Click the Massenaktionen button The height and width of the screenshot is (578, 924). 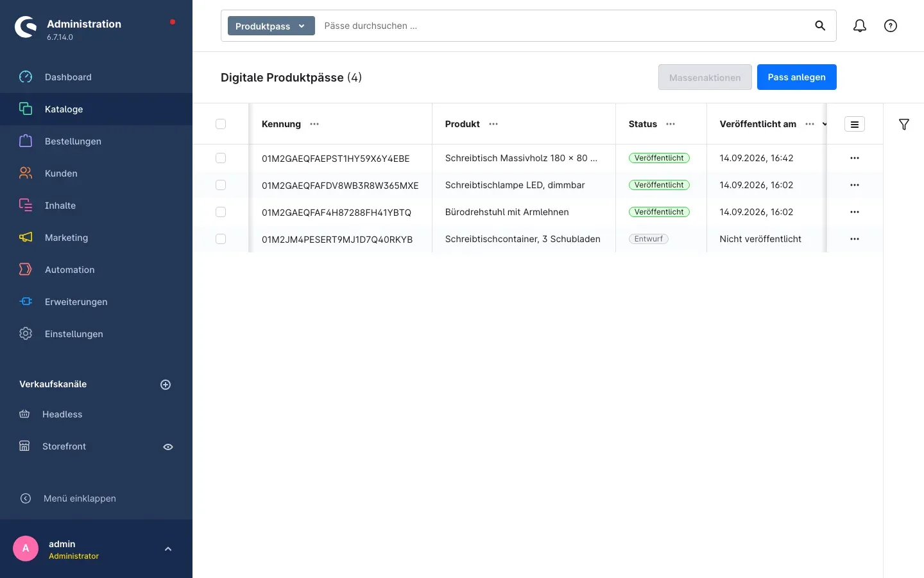click(x=705, y=77)
